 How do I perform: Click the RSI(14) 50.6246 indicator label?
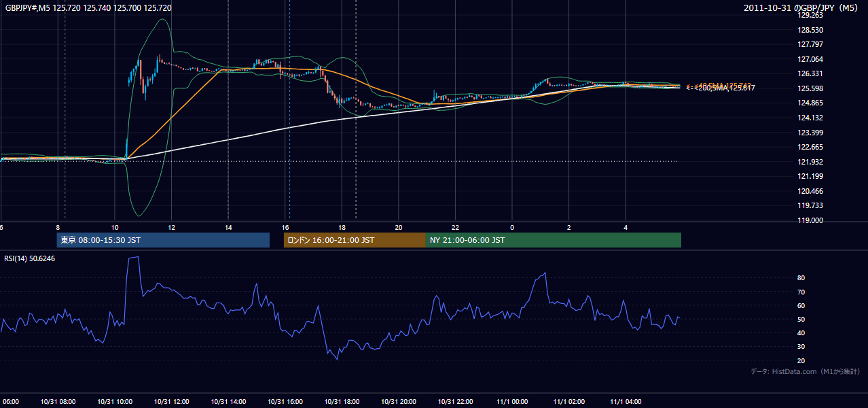[x=30, y=259]
